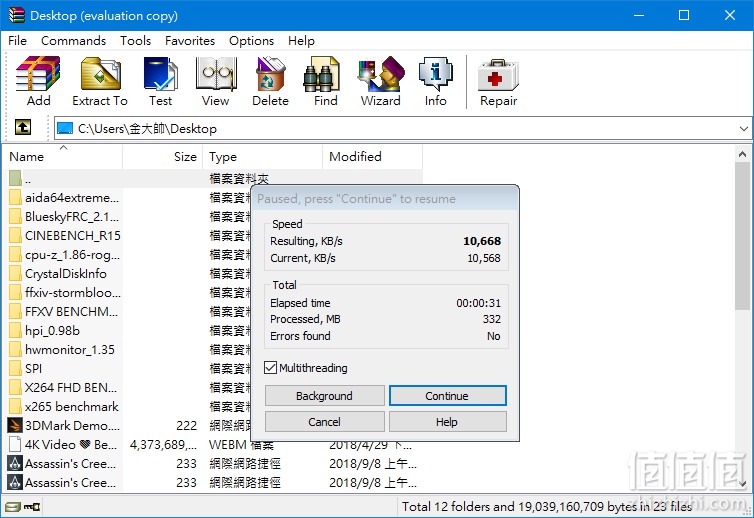Click the Test toolbar icon
This screenshot has height=518, width=754.
coord(160,74)
